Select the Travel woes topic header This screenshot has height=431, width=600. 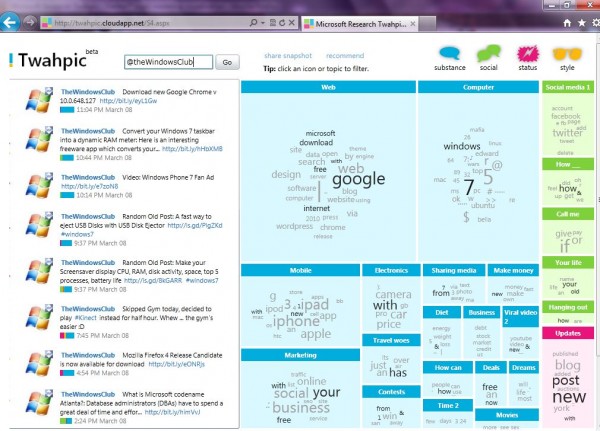391,340
